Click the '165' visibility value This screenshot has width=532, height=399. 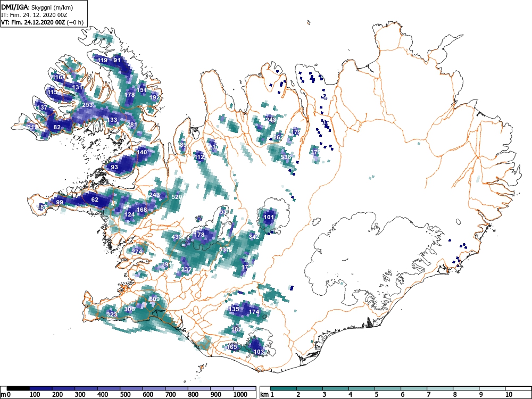pos(232,347)
